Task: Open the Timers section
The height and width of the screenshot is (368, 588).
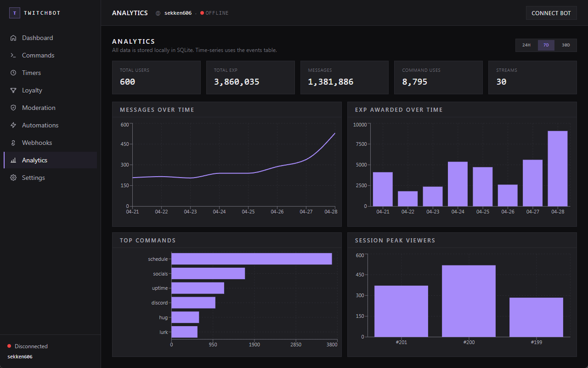Action: (51, 73)
